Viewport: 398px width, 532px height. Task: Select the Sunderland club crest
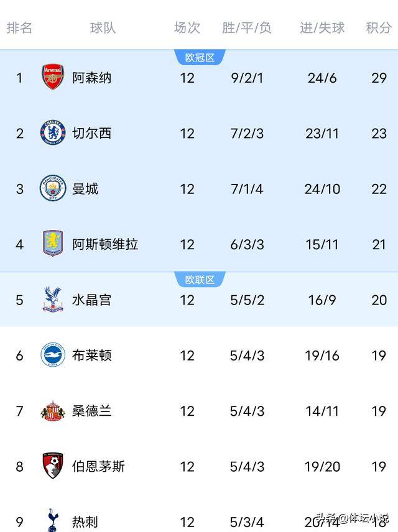pos(52,410)
